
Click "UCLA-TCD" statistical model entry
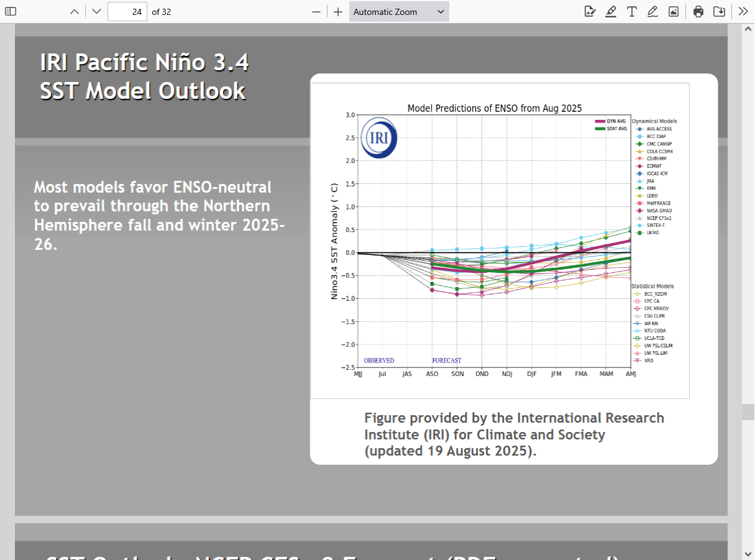click(650, 338)
